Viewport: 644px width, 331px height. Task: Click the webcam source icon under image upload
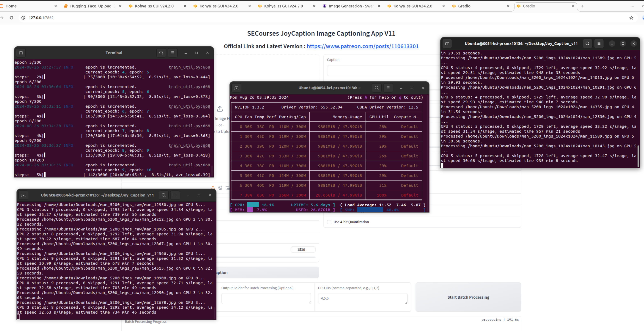[x=220, y=188]
